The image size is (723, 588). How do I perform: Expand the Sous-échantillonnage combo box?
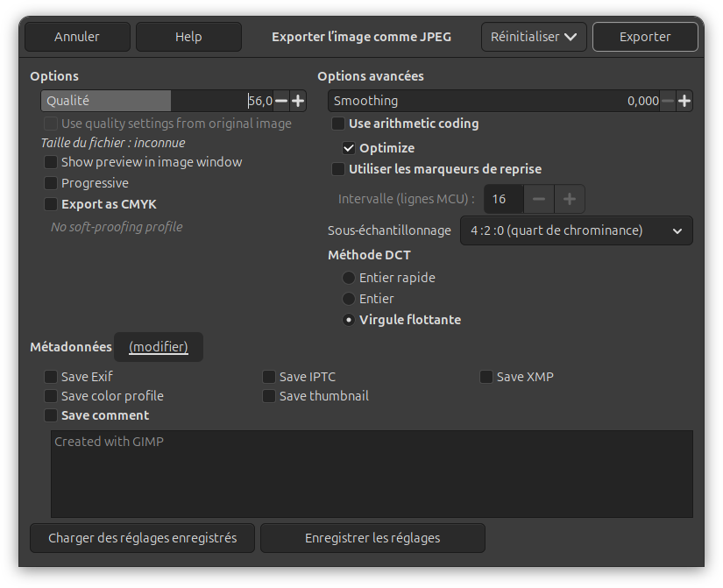(576, 230)
